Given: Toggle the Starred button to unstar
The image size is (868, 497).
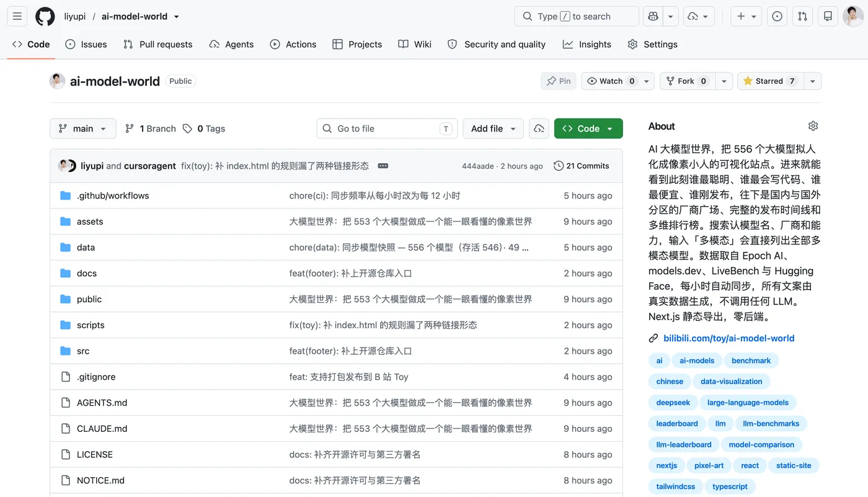Looking at the screenshot, I should [770, 81].
